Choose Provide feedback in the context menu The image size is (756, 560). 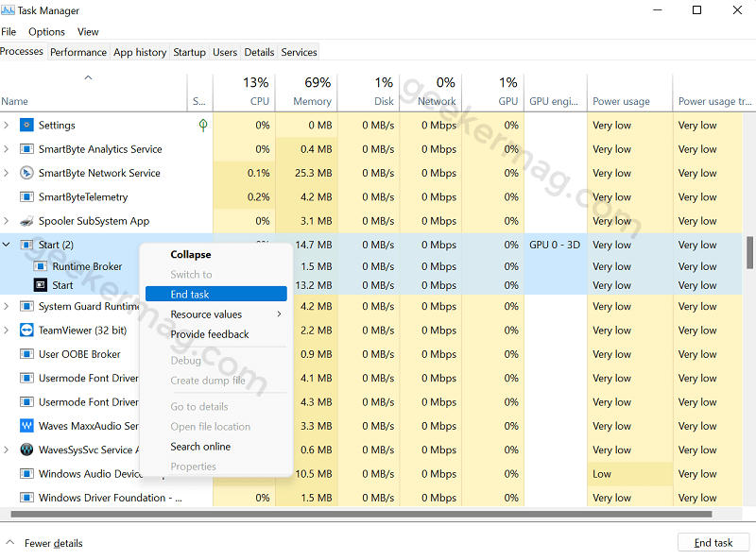click(216, 334)
